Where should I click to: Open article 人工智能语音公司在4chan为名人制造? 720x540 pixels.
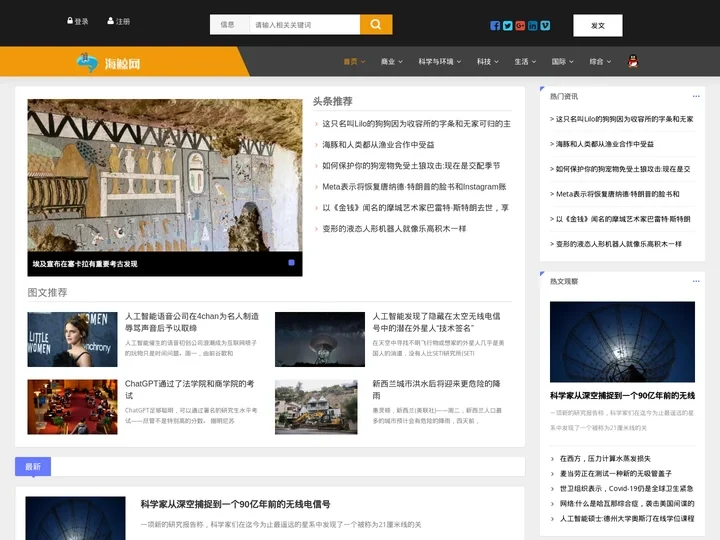click(x=192, y=322)
